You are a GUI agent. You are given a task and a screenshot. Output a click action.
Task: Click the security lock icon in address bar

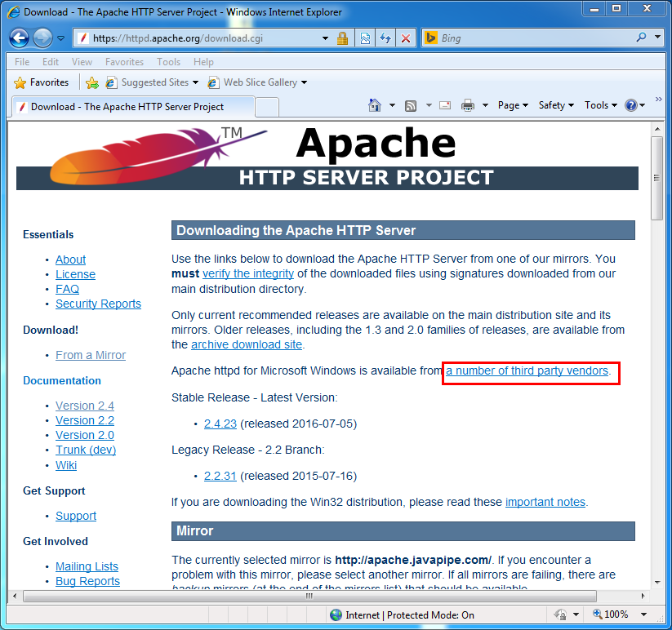point(343,38)
